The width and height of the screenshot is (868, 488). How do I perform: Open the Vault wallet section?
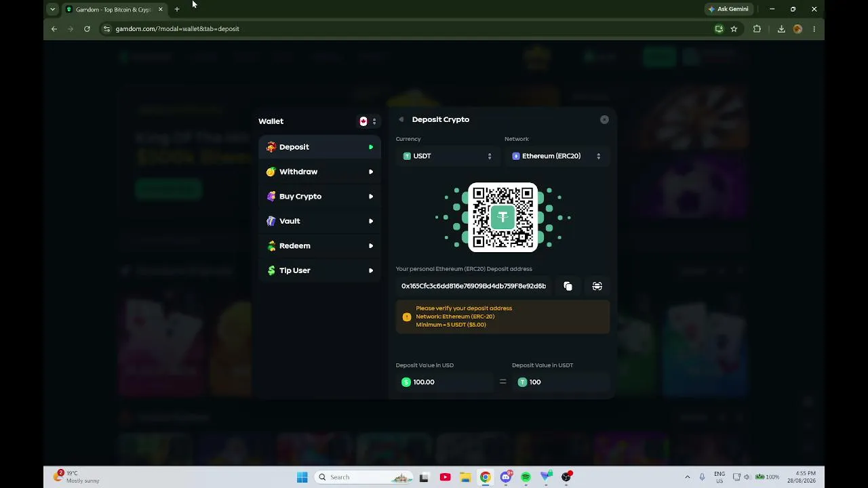(x=319, y=221)
